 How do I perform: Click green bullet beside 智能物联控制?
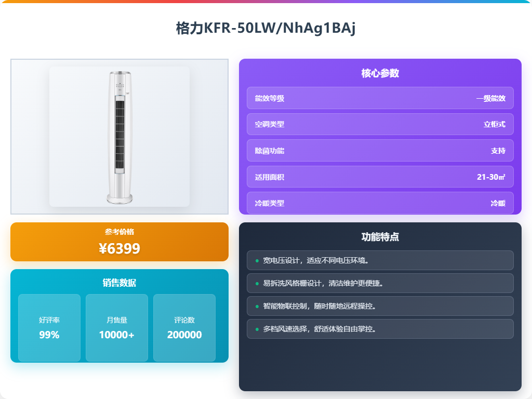pos(257,307)
